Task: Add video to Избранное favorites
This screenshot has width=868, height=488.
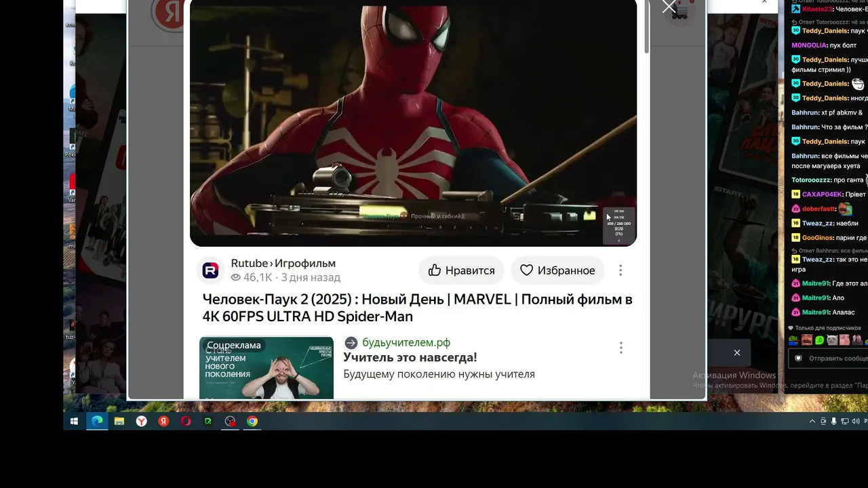Action: pyautogui.click(x=557, y=270)
